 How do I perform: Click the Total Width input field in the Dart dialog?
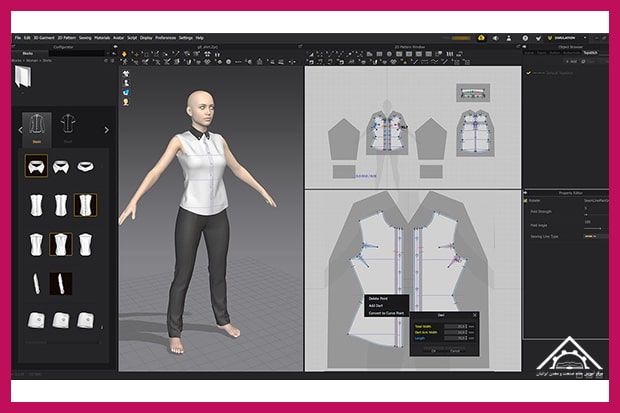[454, 326]
